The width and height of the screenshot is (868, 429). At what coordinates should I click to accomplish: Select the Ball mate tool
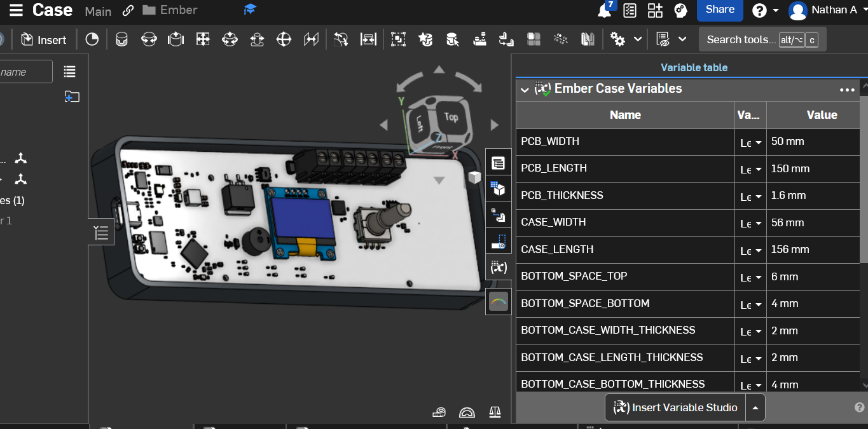click(284, 39)
